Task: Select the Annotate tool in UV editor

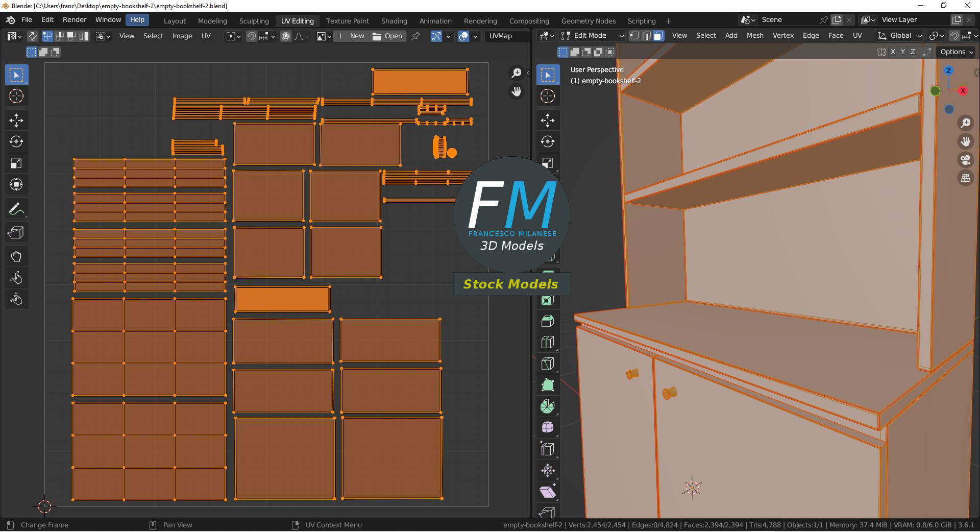Action: (16, 209)
